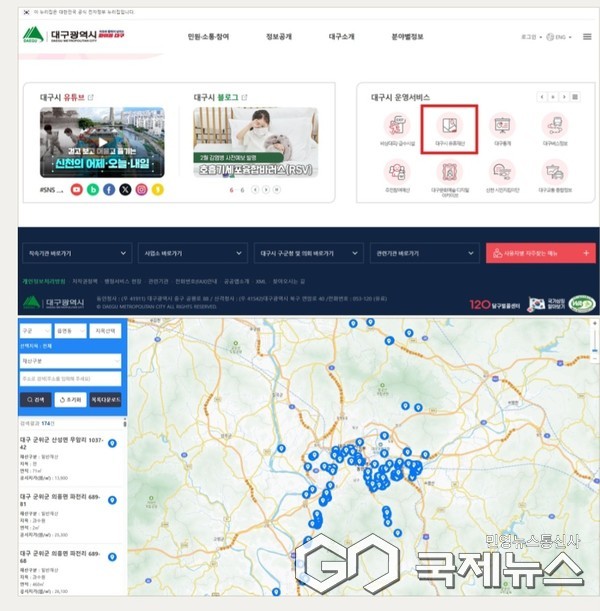Click the 대구통계 service icon
The image size is (600, 611).
[502, 127]
